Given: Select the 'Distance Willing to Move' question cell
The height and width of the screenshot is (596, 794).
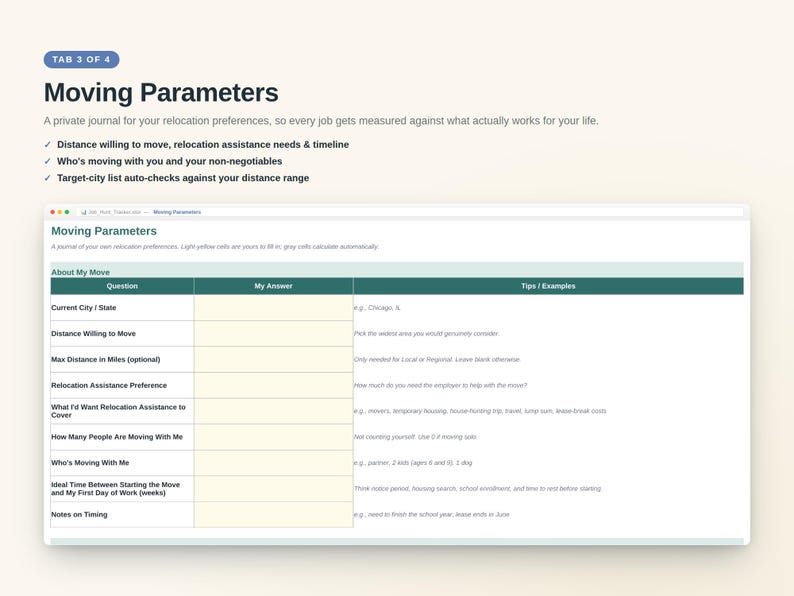Looking at the screenshot, I should click(122, 334).
